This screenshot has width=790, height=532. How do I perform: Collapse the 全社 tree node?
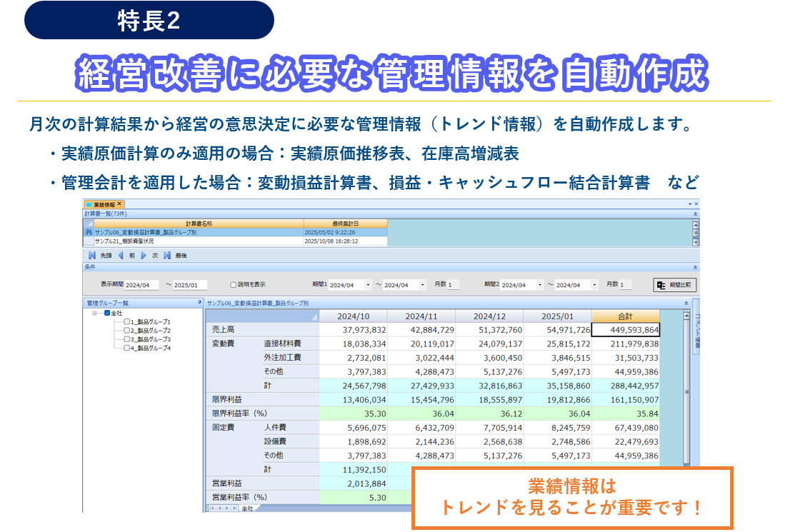(x=95, y=313)
